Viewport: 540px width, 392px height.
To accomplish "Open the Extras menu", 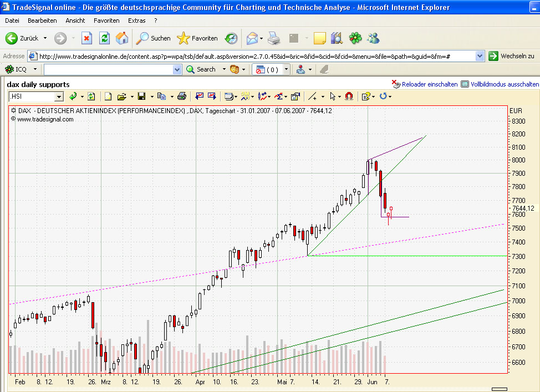I will click(137, 21).
